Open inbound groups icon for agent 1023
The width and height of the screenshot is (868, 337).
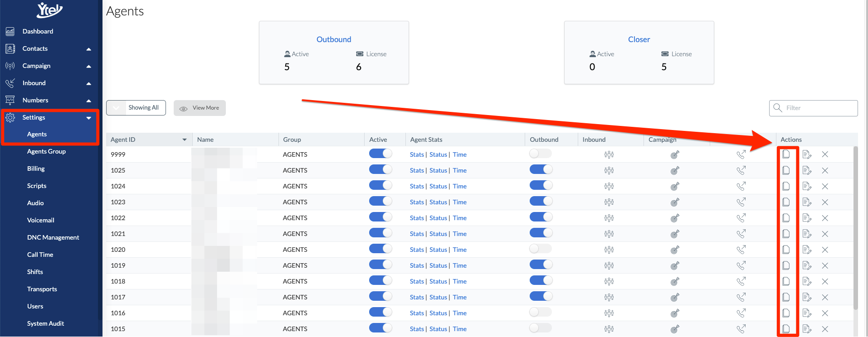(609, 202)
